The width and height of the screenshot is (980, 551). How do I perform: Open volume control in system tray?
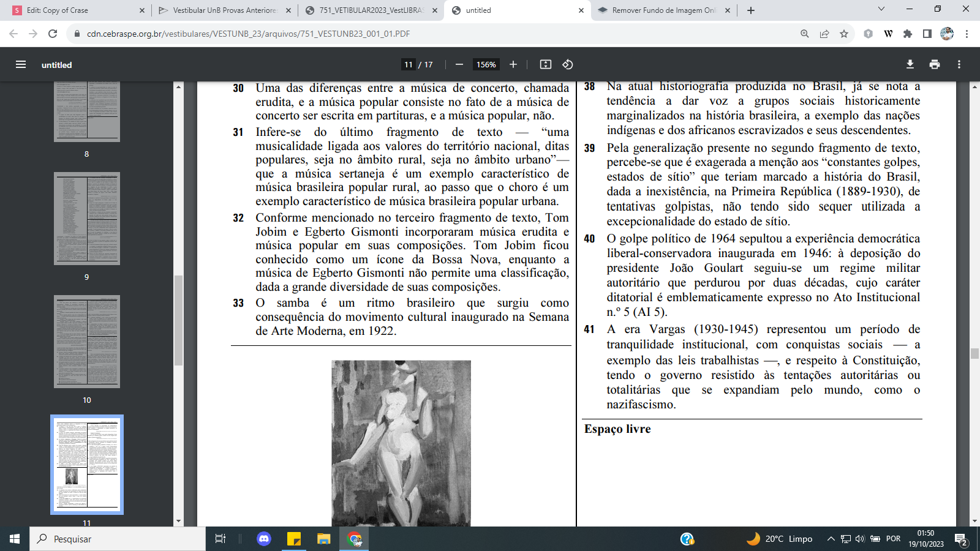(859, 539)
